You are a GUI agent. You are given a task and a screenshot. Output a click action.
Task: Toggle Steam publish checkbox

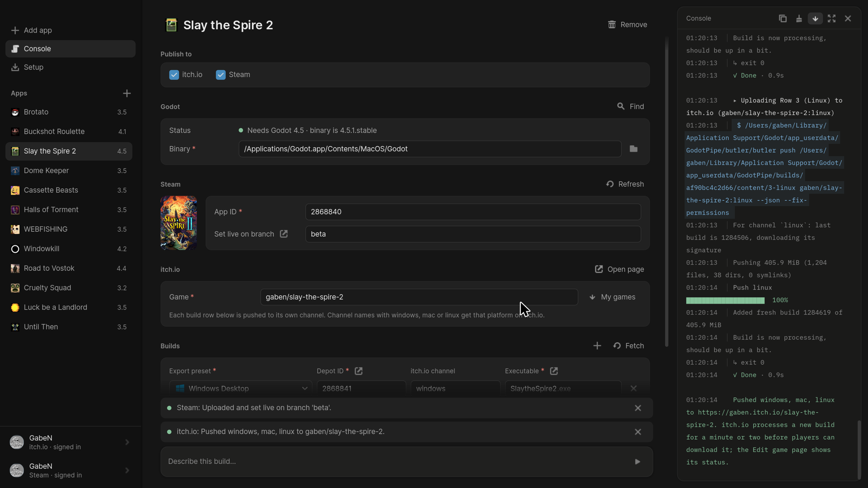click(221, 75)
